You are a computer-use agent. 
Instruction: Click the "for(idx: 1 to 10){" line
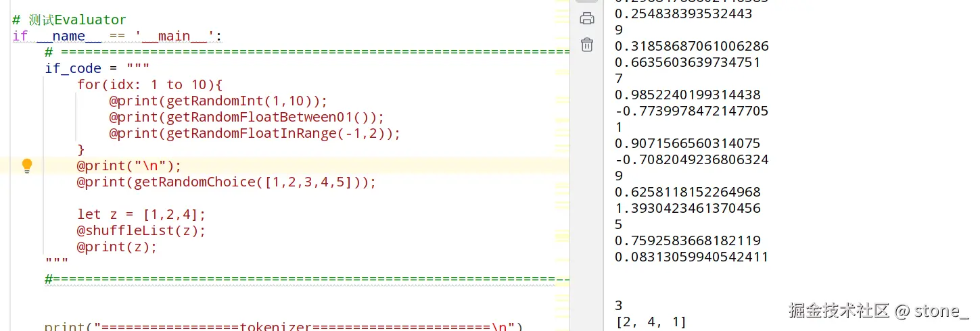(x=149, y=84)
